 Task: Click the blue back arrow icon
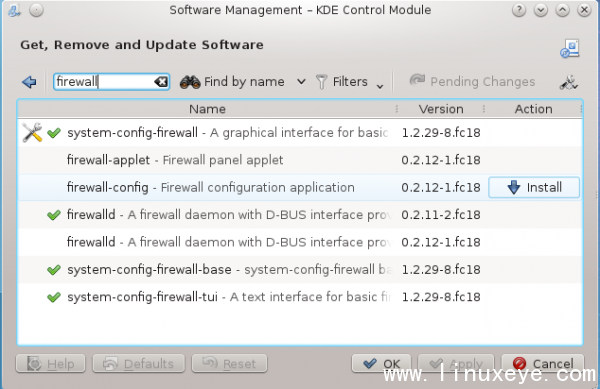[x=29, y=82]
